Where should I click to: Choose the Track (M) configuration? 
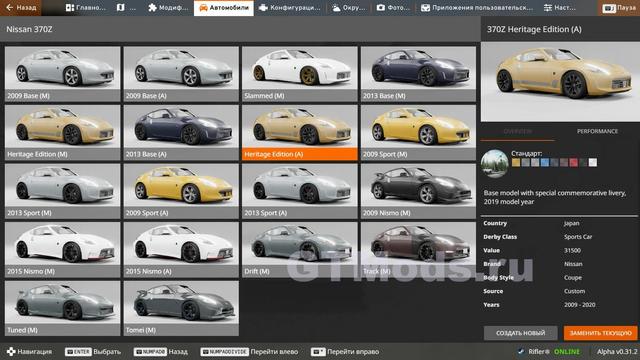(x=418, y=250)
